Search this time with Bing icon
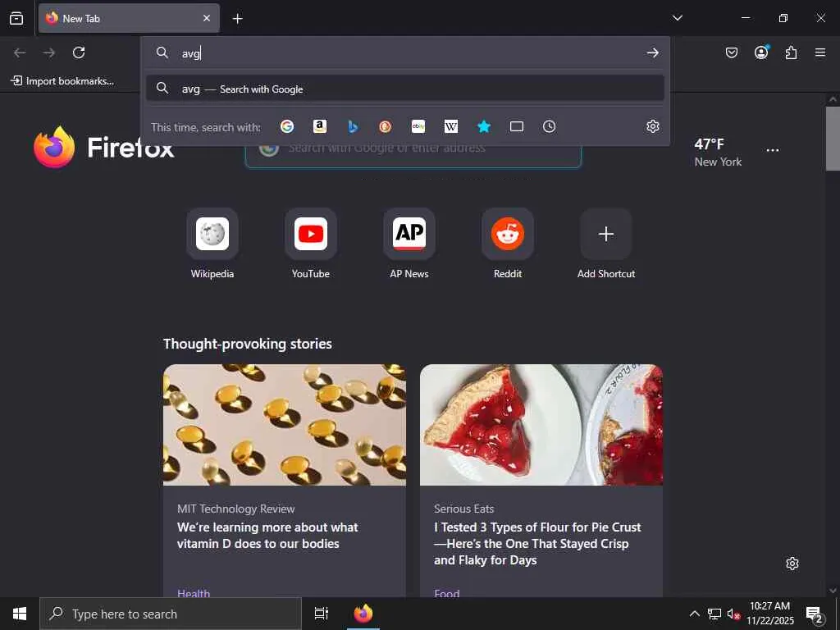Viewport: 840px width, 630px height. [353, 126]
